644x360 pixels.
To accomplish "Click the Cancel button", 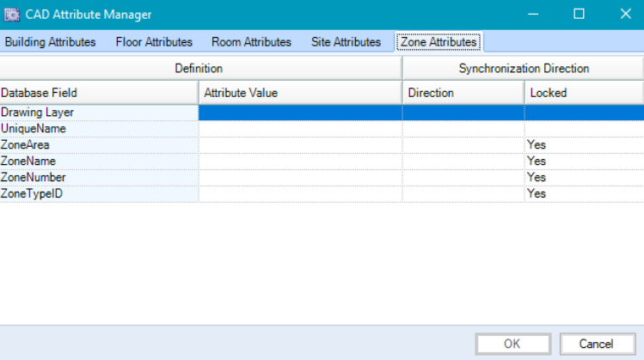I will [596, 344].
